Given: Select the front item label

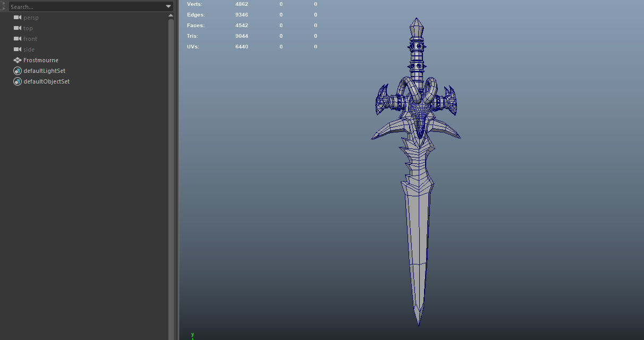Looking at the screenshot, I should point(30,39).
